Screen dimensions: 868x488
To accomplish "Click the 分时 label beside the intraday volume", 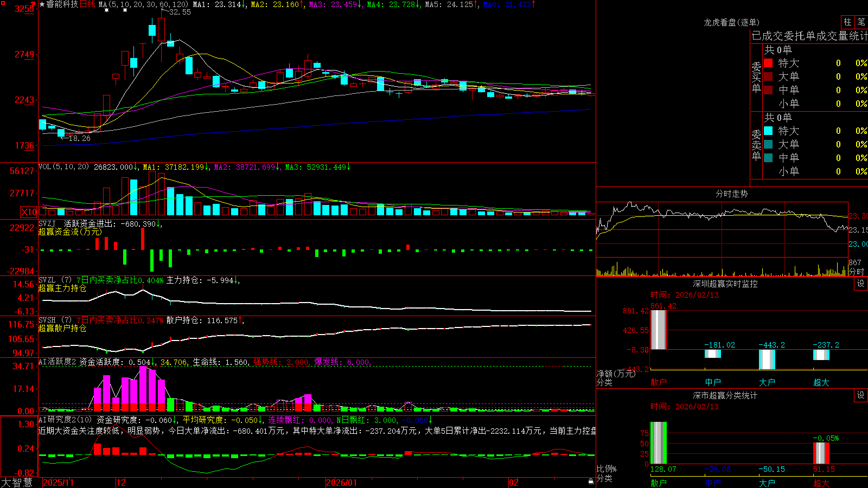I will 857,271.
